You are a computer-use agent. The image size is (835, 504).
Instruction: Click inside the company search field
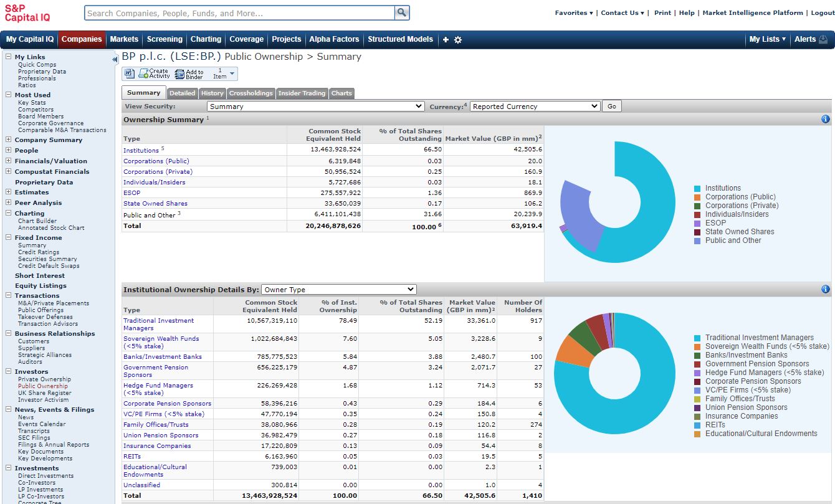pyautogui.click(x=240, y=13)
